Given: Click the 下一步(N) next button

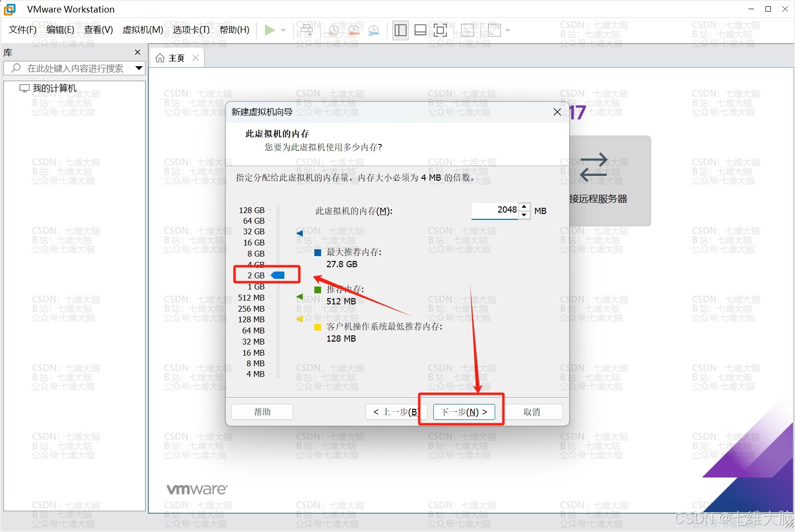Looking at the screenshot, I should click(464, 412).
